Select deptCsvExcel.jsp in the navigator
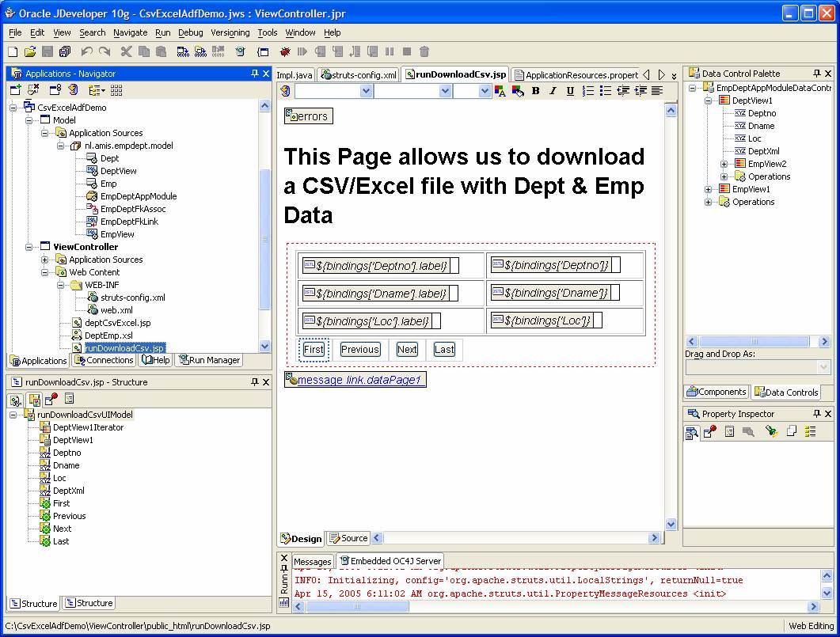 pos(117,323)
